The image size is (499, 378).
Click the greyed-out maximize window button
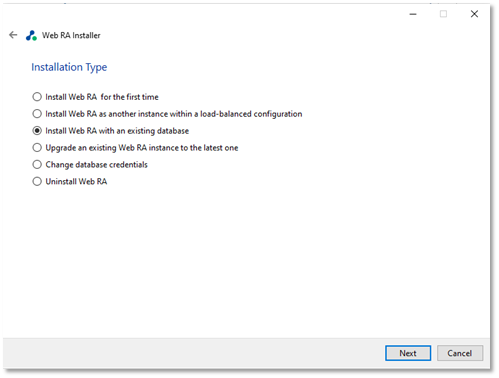[443, 14]
